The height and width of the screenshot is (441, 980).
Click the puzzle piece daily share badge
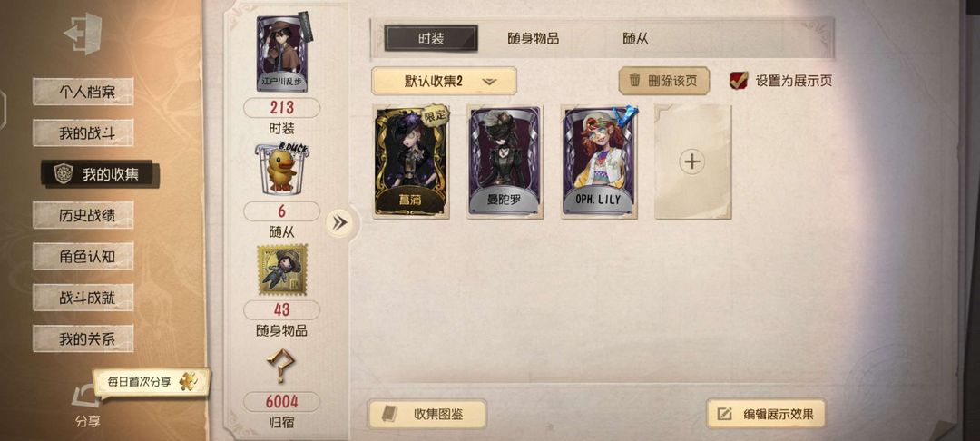pos(188,380)
